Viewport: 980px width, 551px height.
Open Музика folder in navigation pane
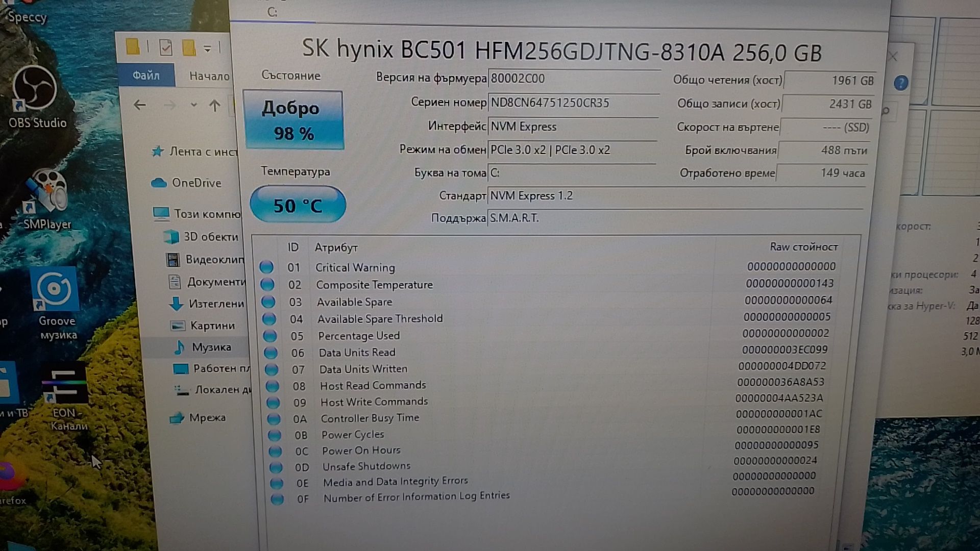[x=203, y=347]
